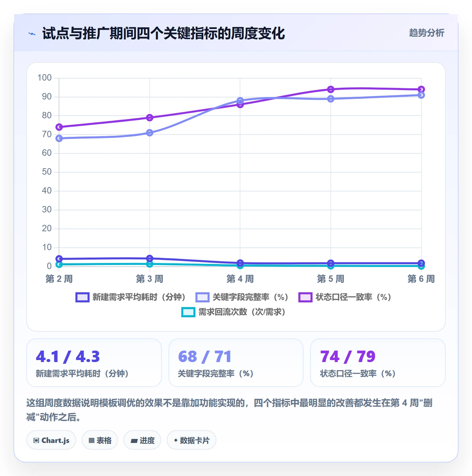Click the diamond icon in the 数据卡片 chip
The width and height of the screenshot is (472, 476).
(176, 440)
